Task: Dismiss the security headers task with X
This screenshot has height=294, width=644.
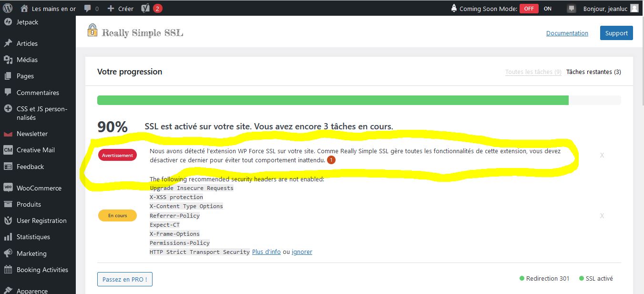Action: click(602, 216)
